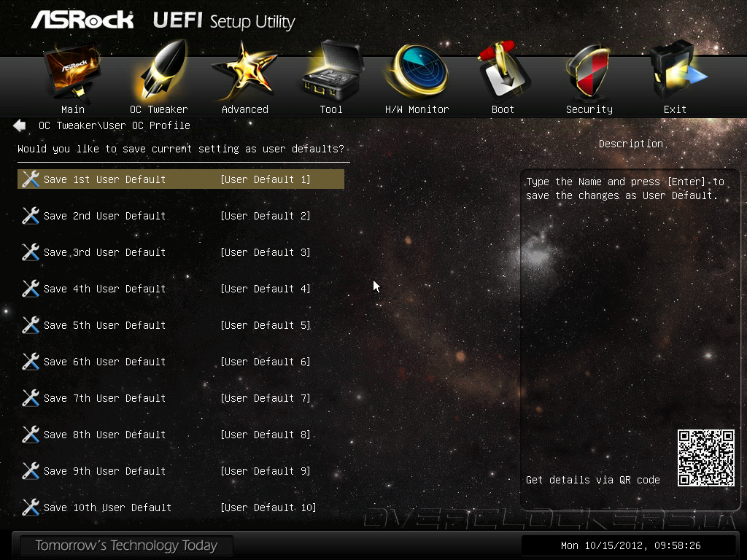Click wrench icon for Save 4th User Default

(31, 289)
